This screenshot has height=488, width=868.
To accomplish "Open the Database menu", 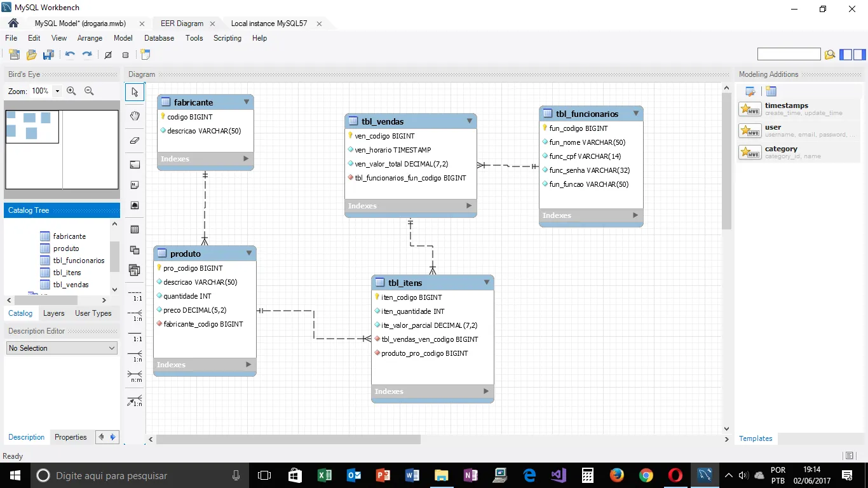I will click(159, 38).
